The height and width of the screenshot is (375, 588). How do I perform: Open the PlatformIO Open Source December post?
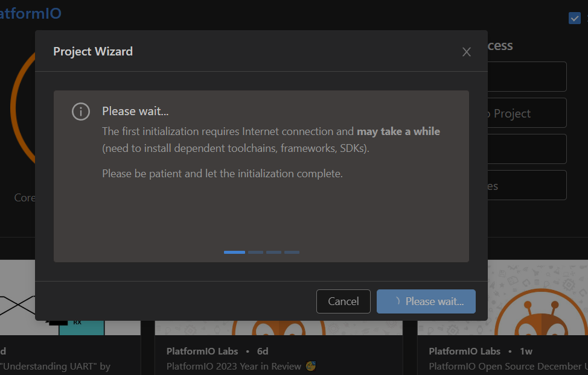[508, 366]
